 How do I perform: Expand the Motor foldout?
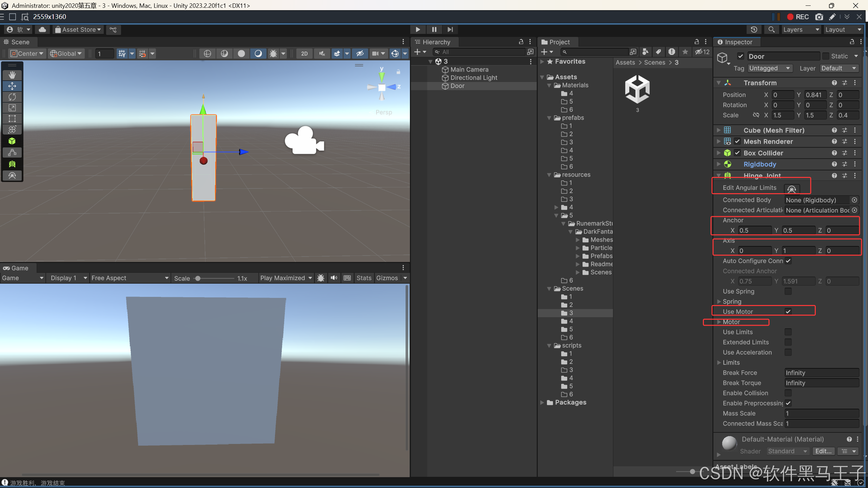pyautogui.click(x=719, y=322)
